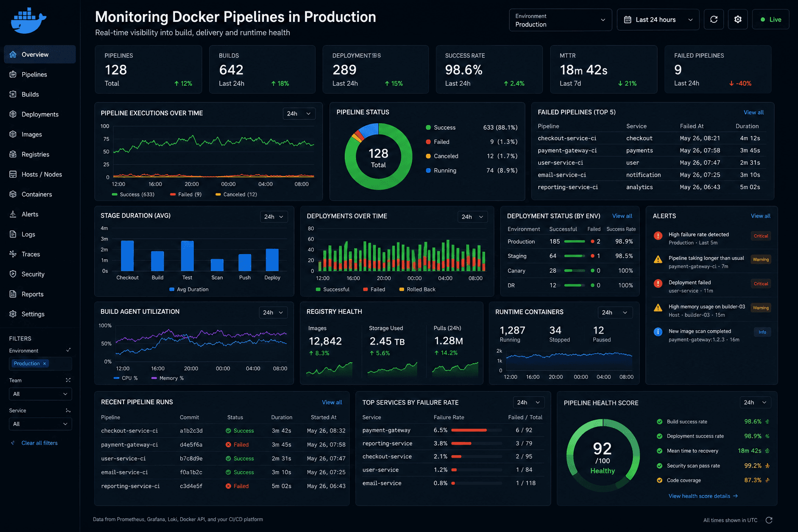
Task: Open the Environment Production dropdown
Action: [x=561, y=20]
